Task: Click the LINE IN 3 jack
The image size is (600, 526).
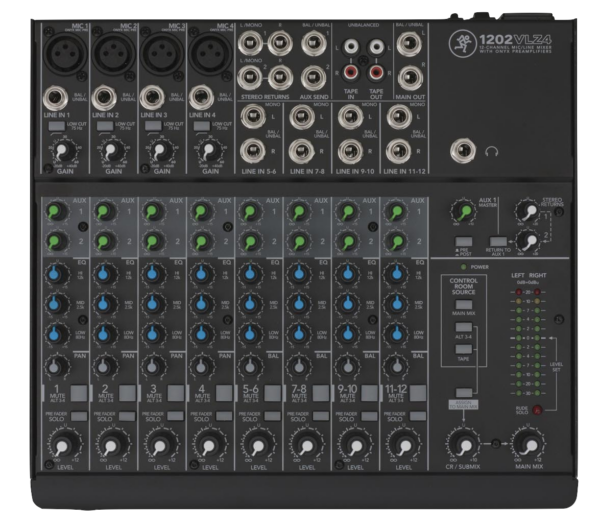Action: pyautogui.click(x=152, y=98)
